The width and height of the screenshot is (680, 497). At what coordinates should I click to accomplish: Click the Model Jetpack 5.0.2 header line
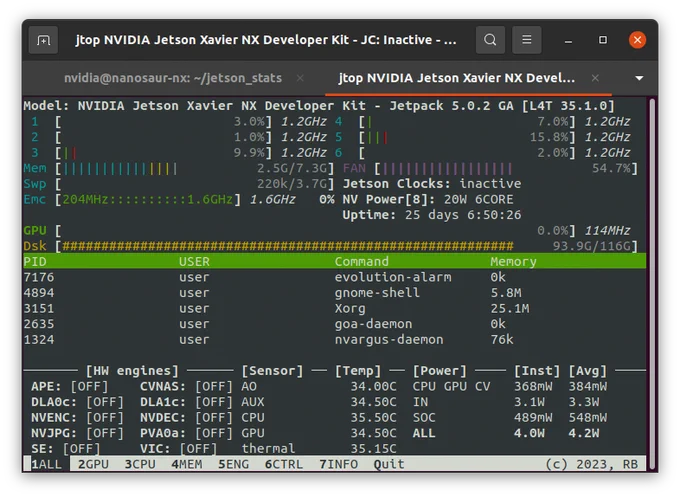click(x=319, y=106)
